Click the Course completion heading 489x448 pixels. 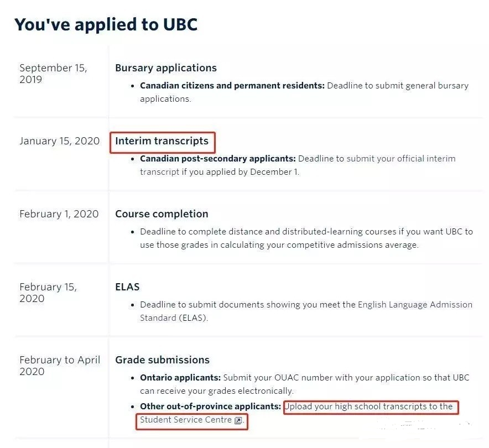[162, 214]
